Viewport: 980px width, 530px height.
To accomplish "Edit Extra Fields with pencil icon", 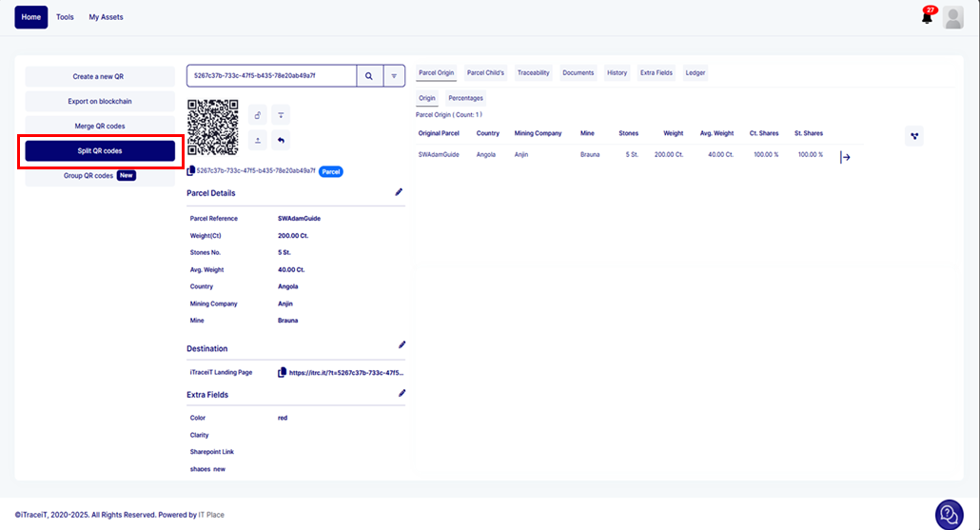I will pos(402,392).
